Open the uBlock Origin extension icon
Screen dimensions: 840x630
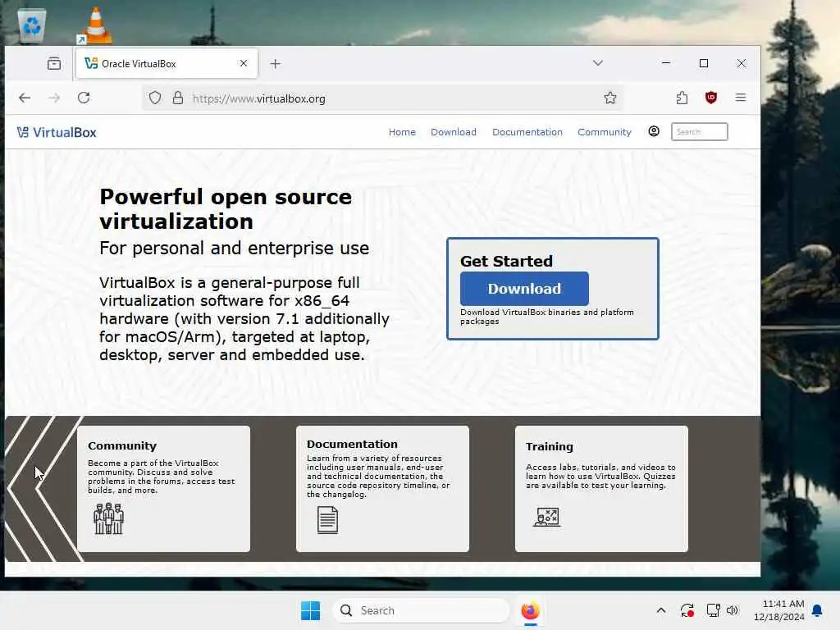pos(711,98)
